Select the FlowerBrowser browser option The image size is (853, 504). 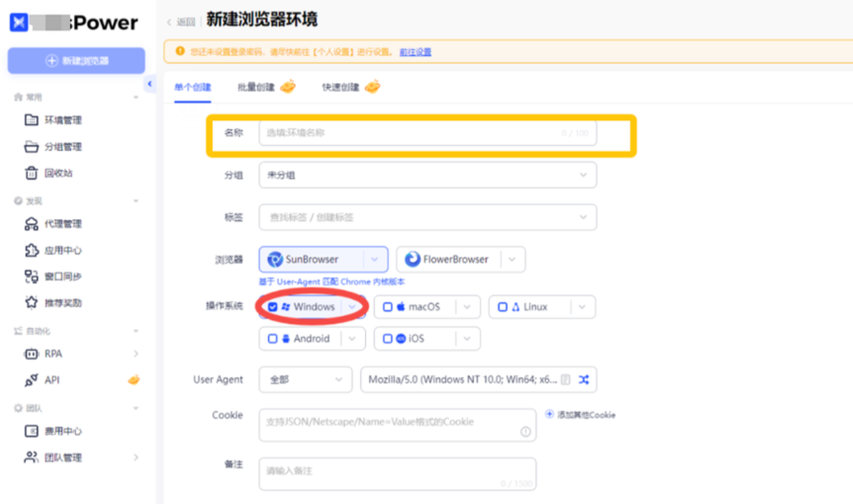click(x=448, y=259)
